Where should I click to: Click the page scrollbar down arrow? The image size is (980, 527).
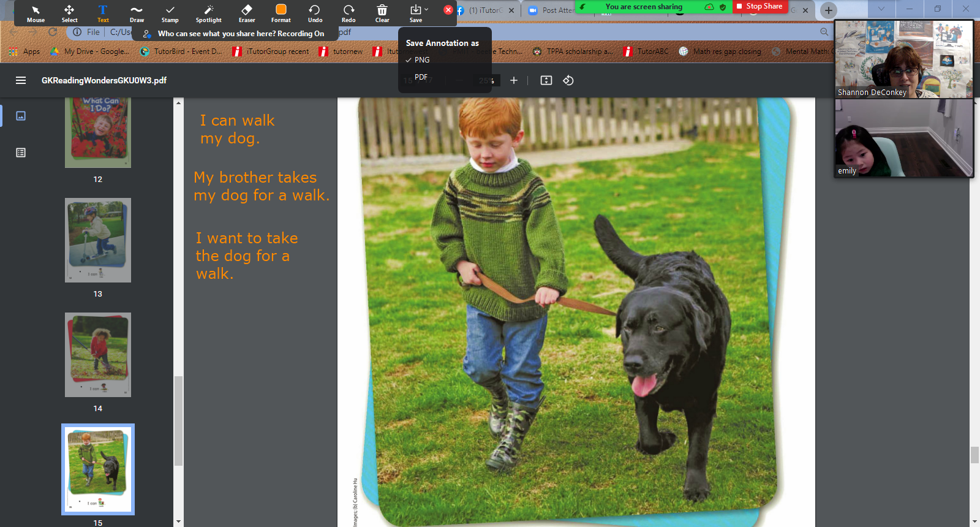tap(974, 521)
